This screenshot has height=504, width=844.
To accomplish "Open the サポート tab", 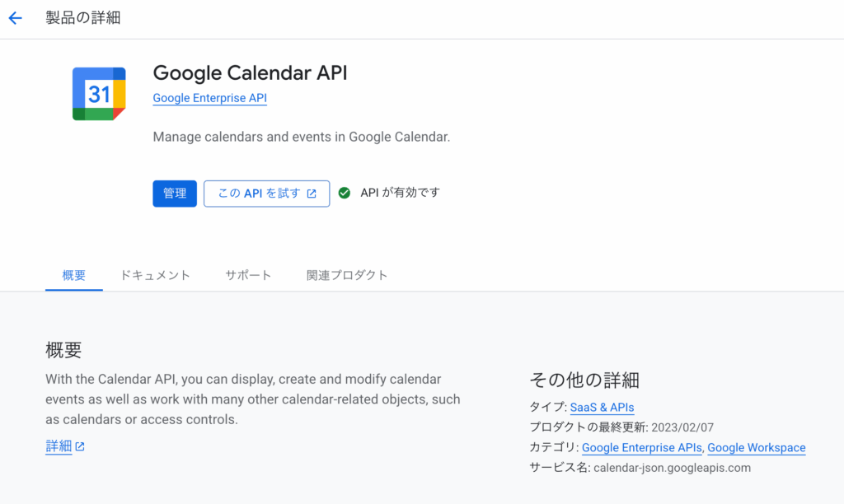I will tap(248, 275).
